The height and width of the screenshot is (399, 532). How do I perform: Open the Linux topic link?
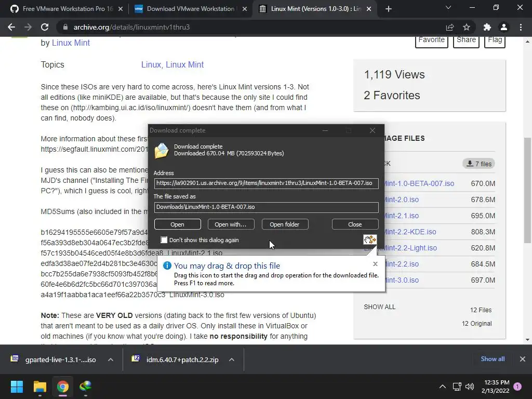(x=151, y=64)
